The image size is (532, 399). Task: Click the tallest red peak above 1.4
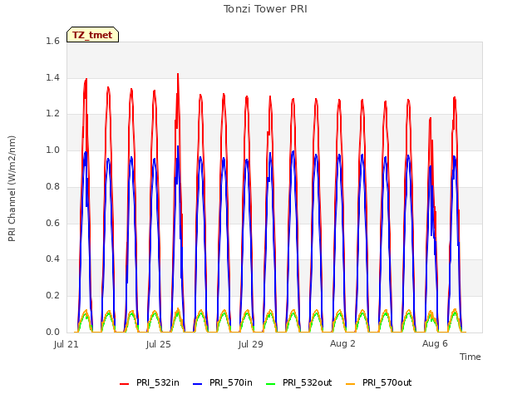pyautogui.click(x=178, y=74)
